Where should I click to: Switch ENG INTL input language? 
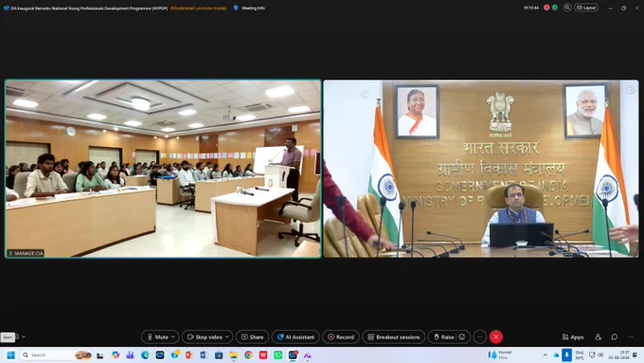[580, 355]
